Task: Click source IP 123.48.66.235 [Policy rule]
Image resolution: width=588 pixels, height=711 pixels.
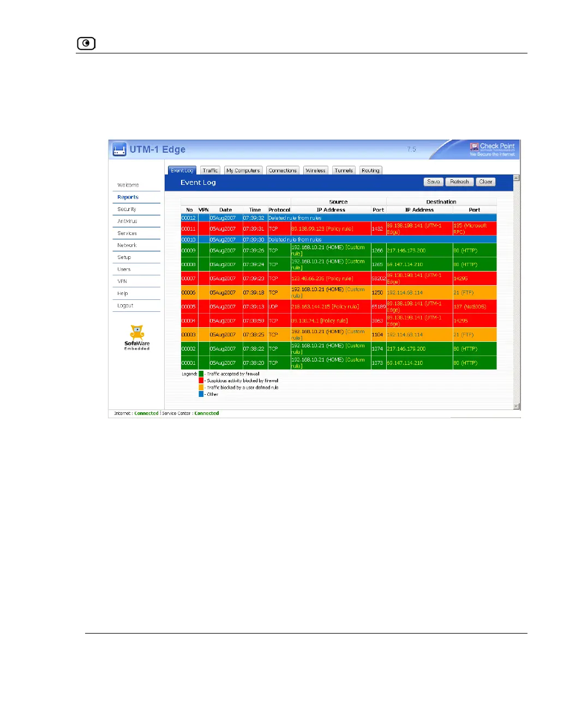Action: pos(322,278)
